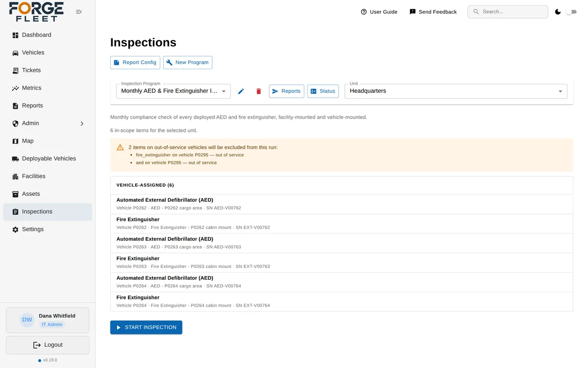Open Tickets from sidebar
The image size is (588, 368).
click(48, 71)
